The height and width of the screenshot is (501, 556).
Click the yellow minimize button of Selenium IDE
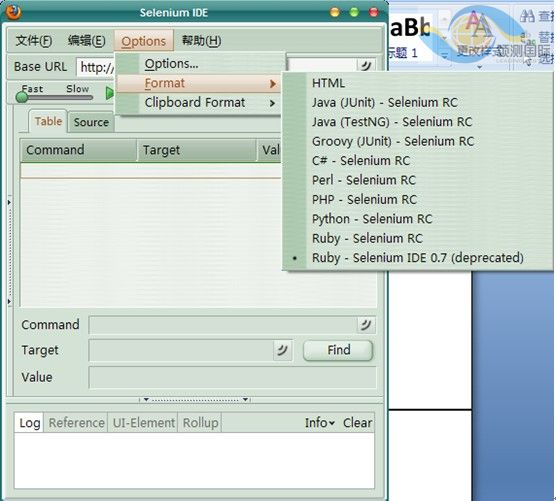[x=334, y=12]
